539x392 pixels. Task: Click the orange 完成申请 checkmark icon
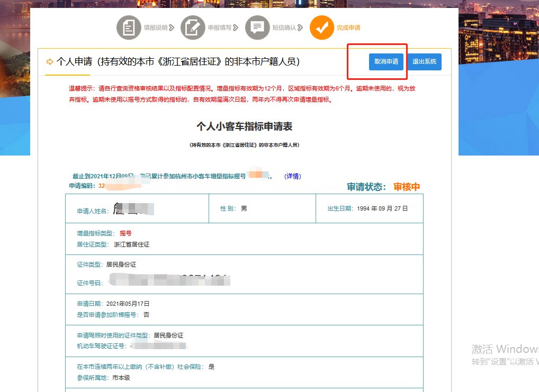(322, 28)
